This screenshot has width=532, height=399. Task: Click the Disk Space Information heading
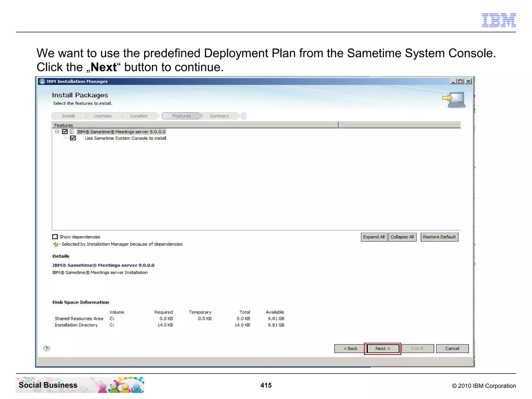click(81, 302)
